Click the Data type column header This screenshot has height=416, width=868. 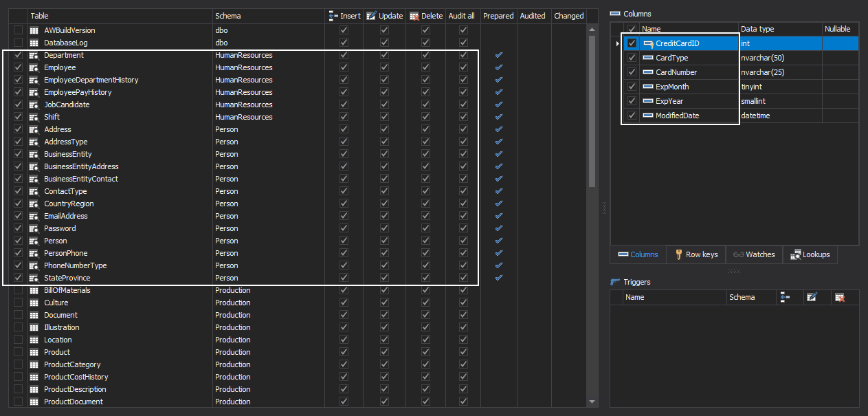[x=757, y=29]
